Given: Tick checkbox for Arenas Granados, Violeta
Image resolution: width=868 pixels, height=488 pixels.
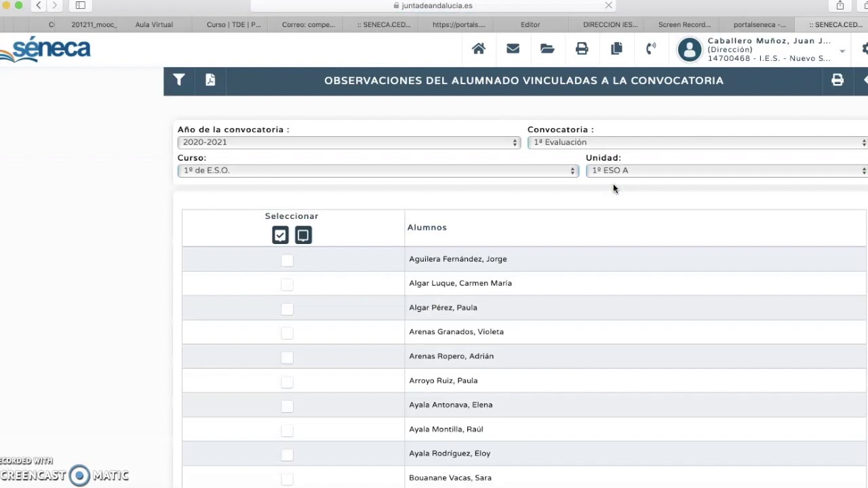Looking at the screenshot, I should tap(288, 333).
